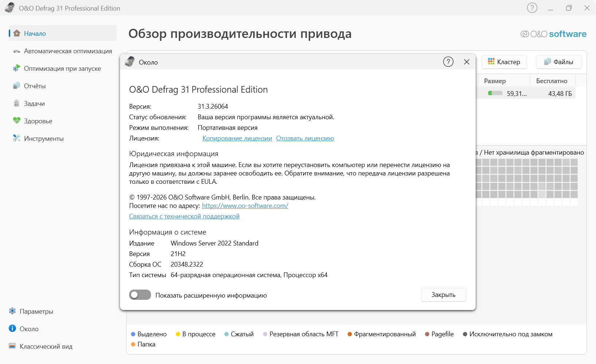
Task: Restore down the main window
Action: [569, 8]
